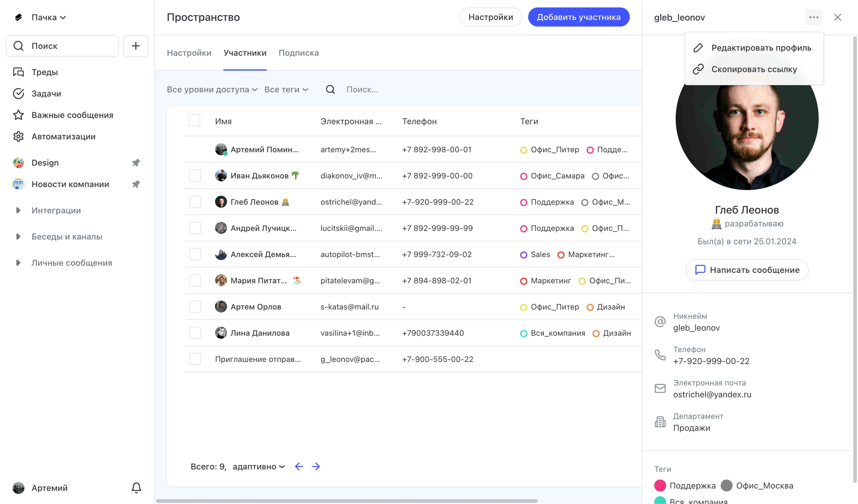Click the link icon for copying the link
858x504 pixels.
(698, 69)
